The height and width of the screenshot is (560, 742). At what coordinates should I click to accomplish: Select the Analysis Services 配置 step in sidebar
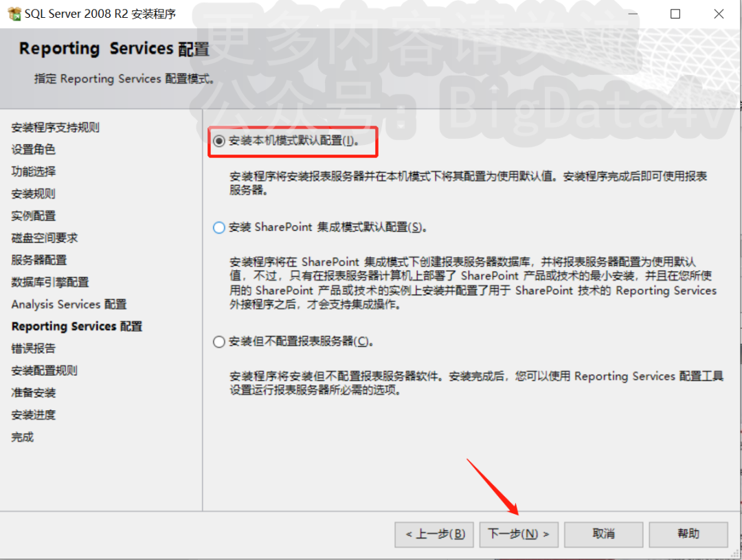coord(69,304)
